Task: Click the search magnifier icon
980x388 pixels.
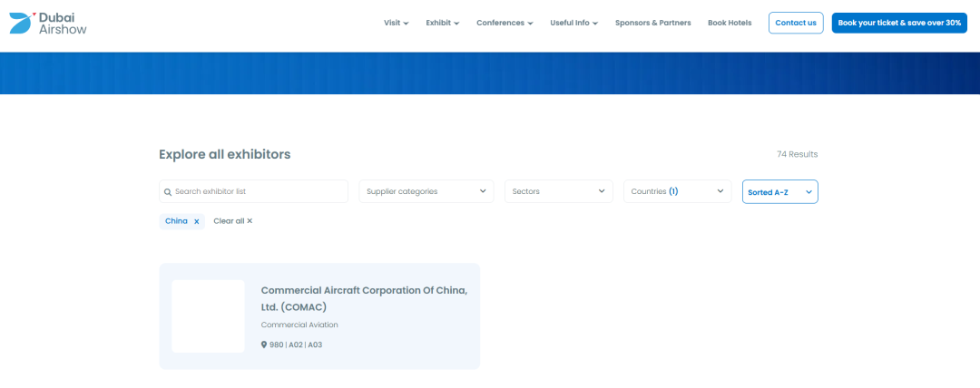Action: (168, 192)
